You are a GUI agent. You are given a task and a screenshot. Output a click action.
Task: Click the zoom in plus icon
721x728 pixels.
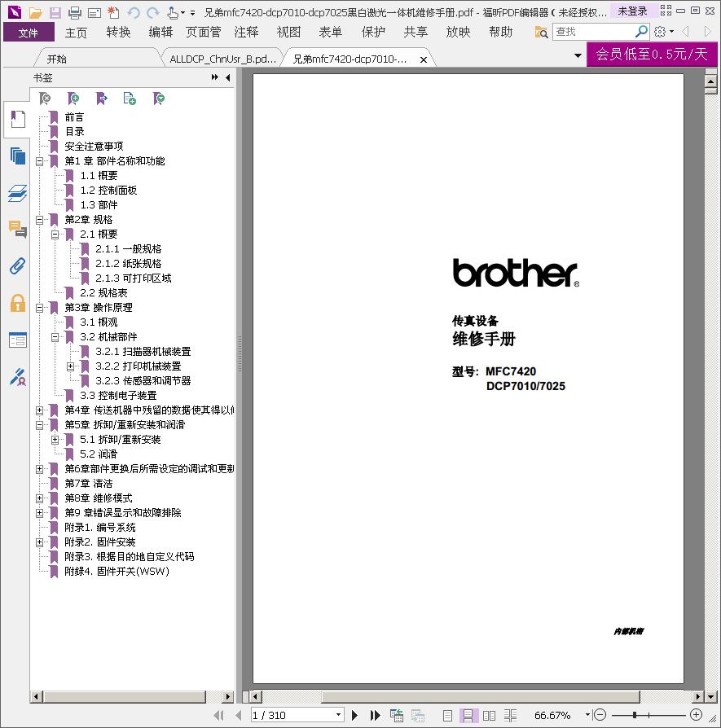click(x=696, y=715)
